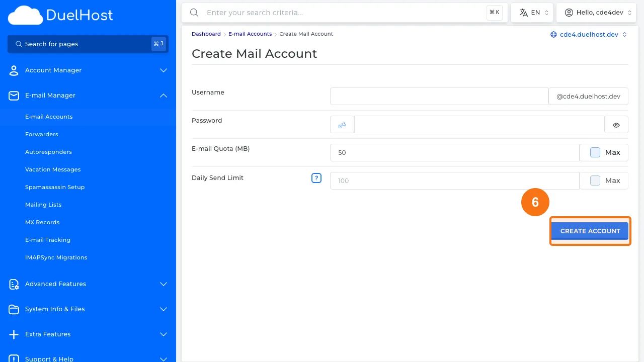
Task: Click inside the Username input field
Action: tap(438, 96)
